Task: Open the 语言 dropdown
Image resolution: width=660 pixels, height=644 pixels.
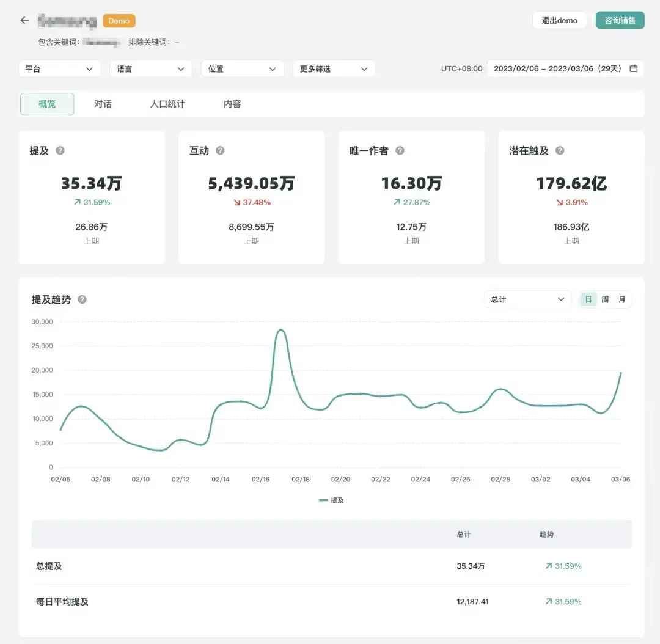Action: tap(151, 69)
